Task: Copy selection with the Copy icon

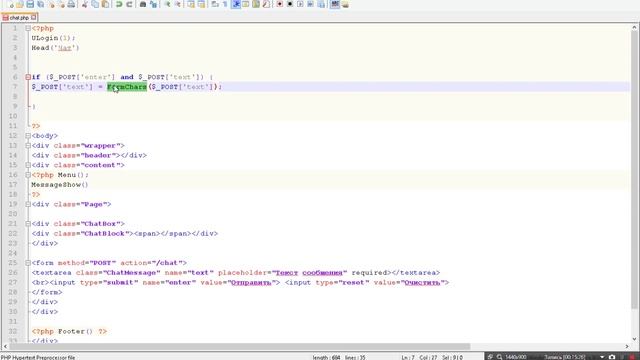Action: point(95,4)
